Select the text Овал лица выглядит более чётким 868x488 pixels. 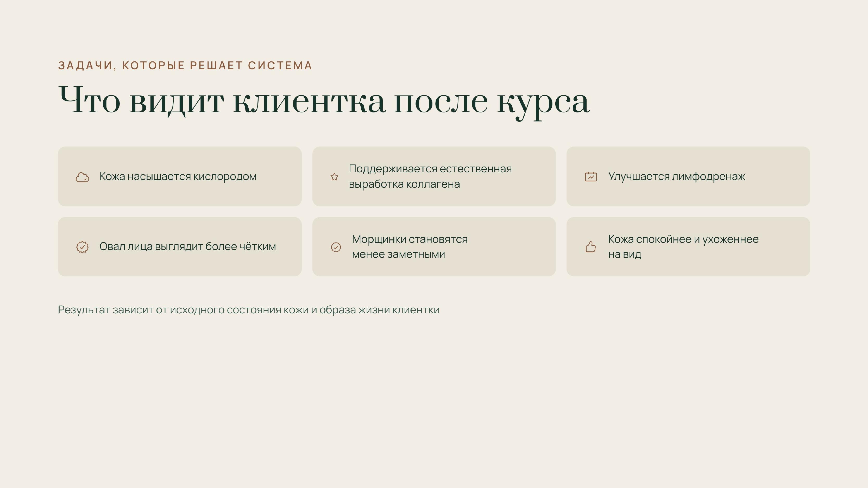point(187,246)
